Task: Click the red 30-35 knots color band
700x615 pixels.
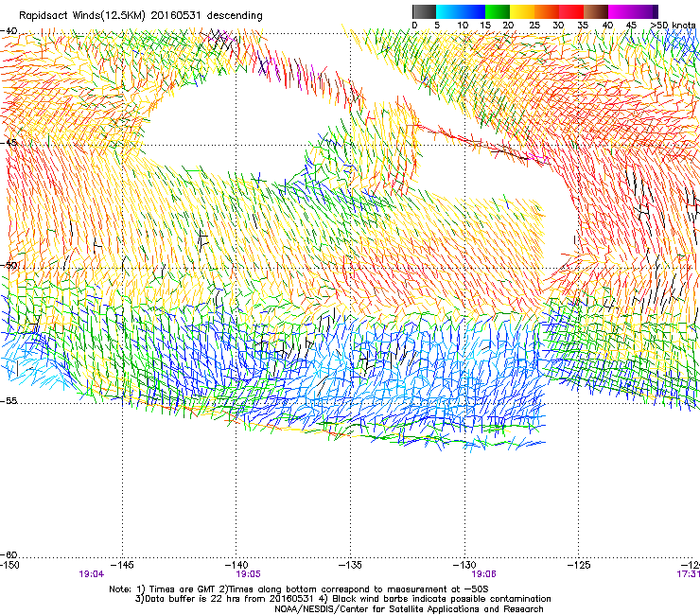Action: (x=571, y=11)
